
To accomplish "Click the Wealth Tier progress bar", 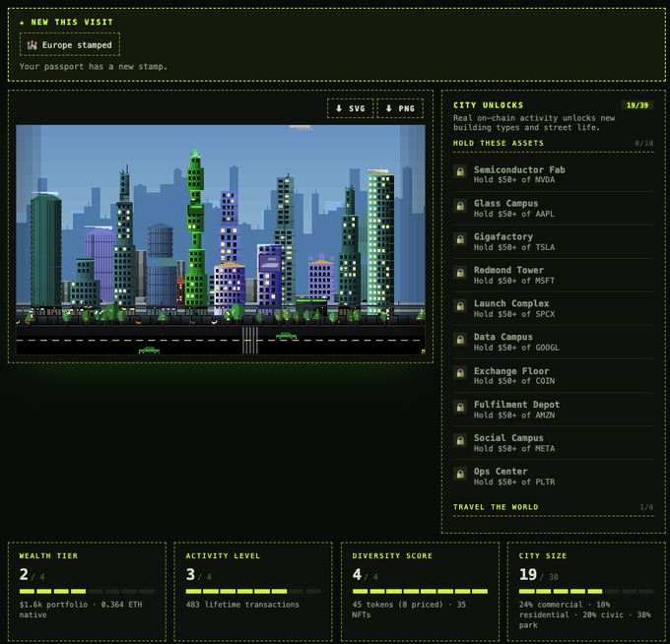I will [x=87, y=591].
